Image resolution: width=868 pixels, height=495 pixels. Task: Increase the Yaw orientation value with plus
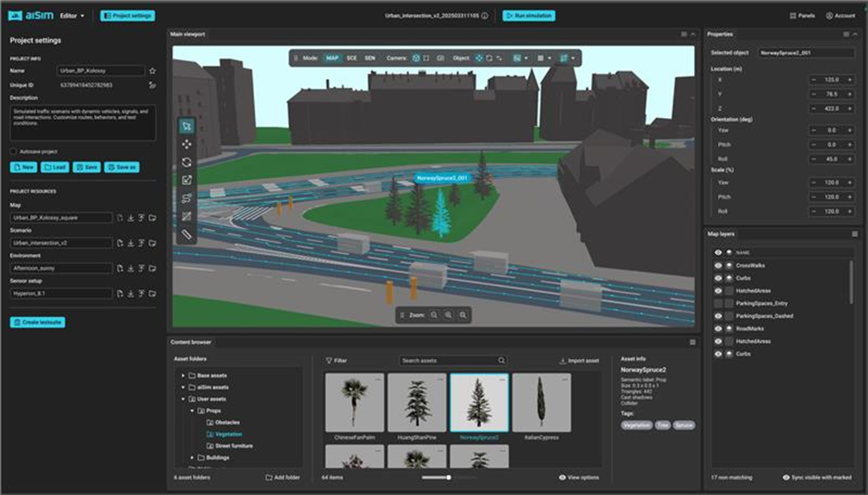click(x=850, y=131)
